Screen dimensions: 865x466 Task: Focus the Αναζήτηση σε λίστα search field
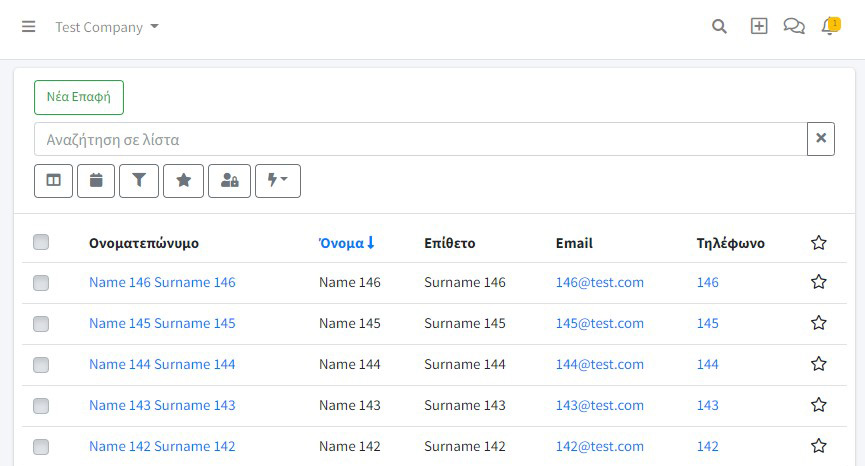420,140
